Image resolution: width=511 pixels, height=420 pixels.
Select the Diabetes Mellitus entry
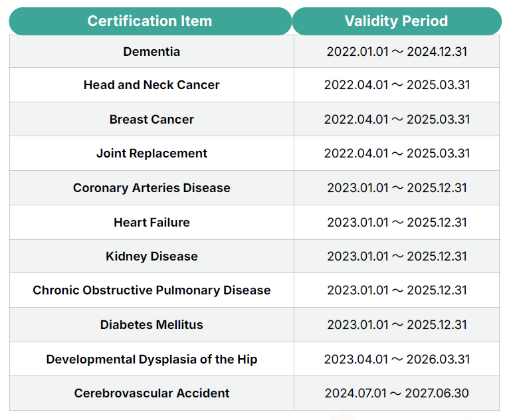click(152, 325)
